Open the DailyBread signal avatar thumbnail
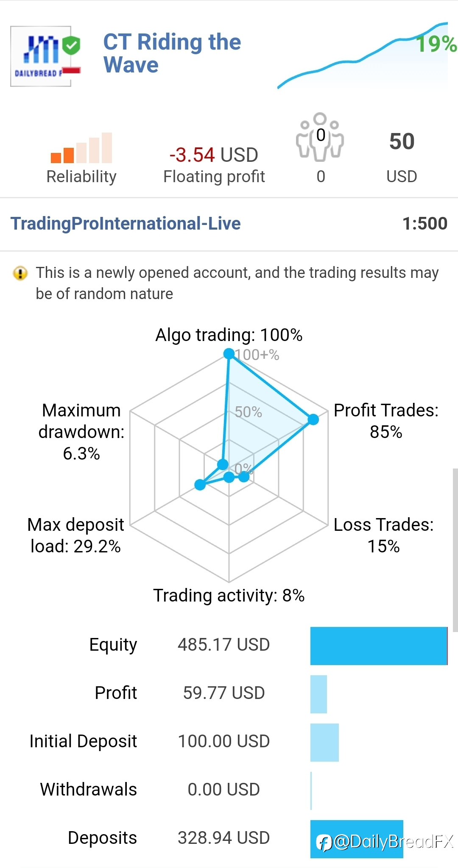The width and height of the screenshot is (458, 868). pos(41,56)
